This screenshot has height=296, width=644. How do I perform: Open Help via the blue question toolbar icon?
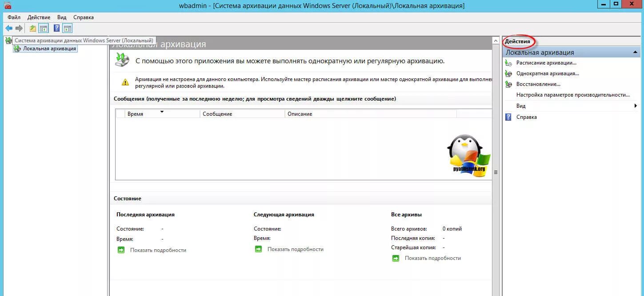pos(56,28)
